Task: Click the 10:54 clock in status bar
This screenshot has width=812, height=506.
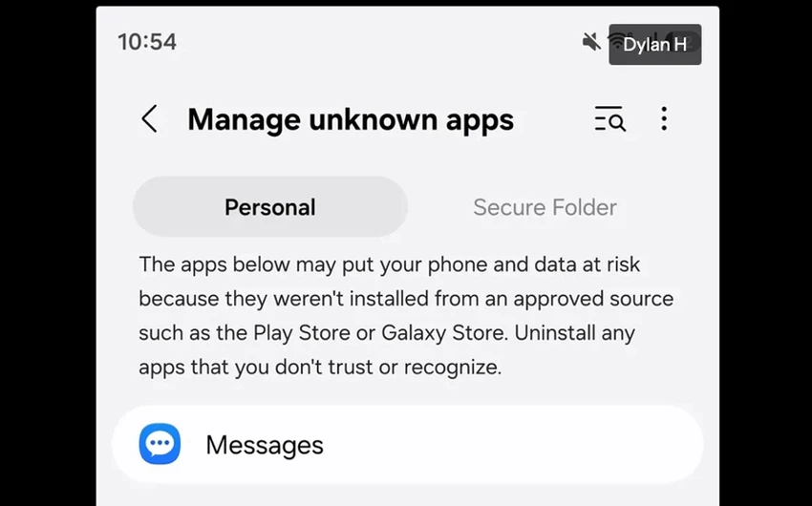Action: click(x=147, y=42)
